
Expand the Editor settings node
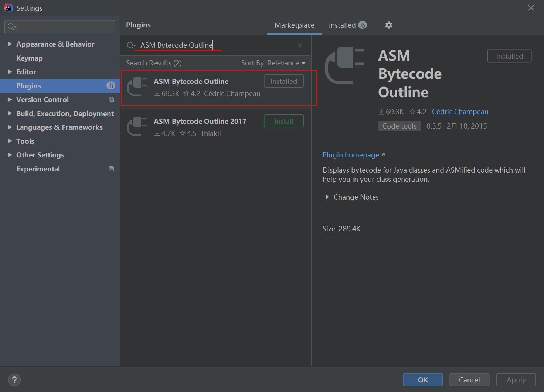point(10,72)
